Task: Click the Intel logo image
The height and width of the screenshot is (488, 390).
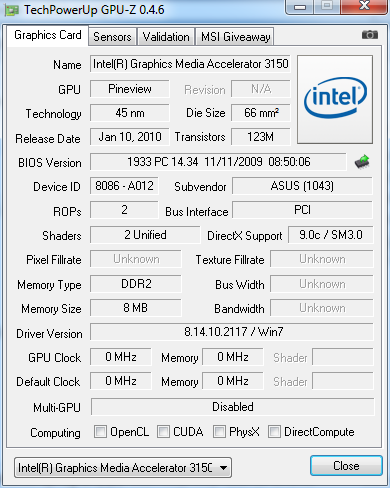Action: pyautogui.click(x=335, y=99)
